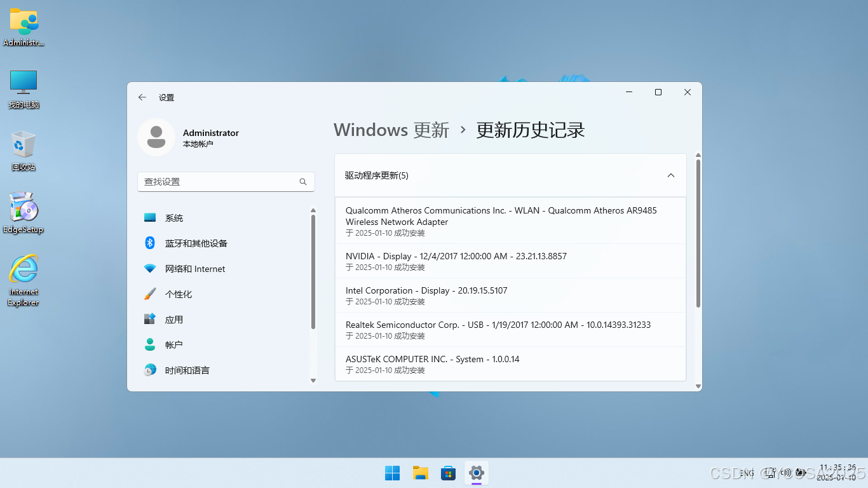The height and width of the screenshot is (488, 868).
Task: Select Intel Corporation Display 20.19.15.5107 entry
Action: pyautogui.click(x=510, y=295)
